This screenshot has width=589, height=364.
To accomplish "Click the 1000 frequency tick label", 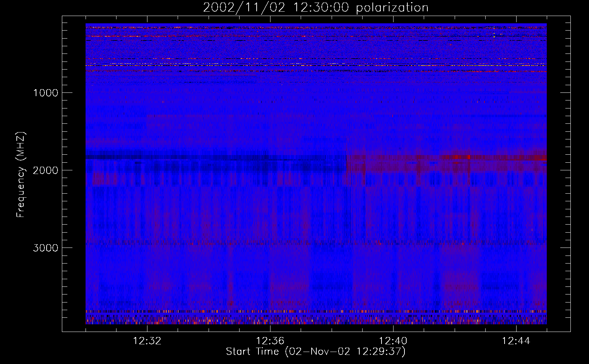I will 46,93.
